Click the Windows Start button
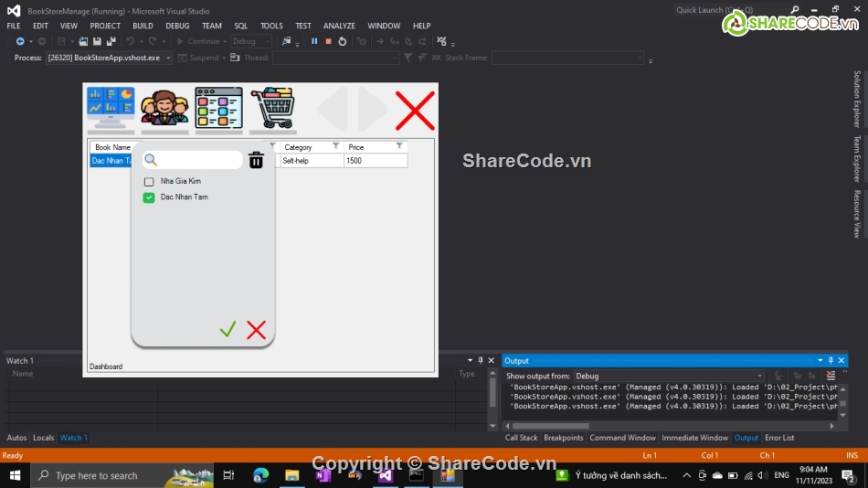 tap(15, 475)
